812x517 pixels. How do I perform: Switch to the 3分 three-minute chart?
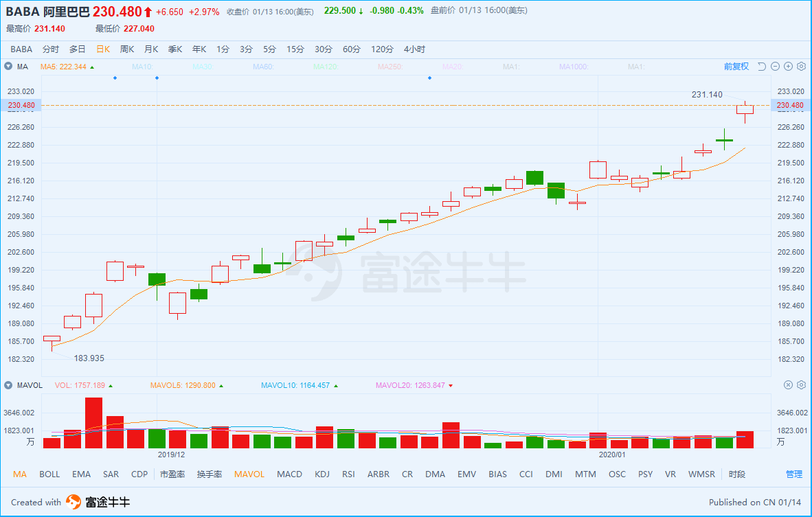(x=246, y=49)
